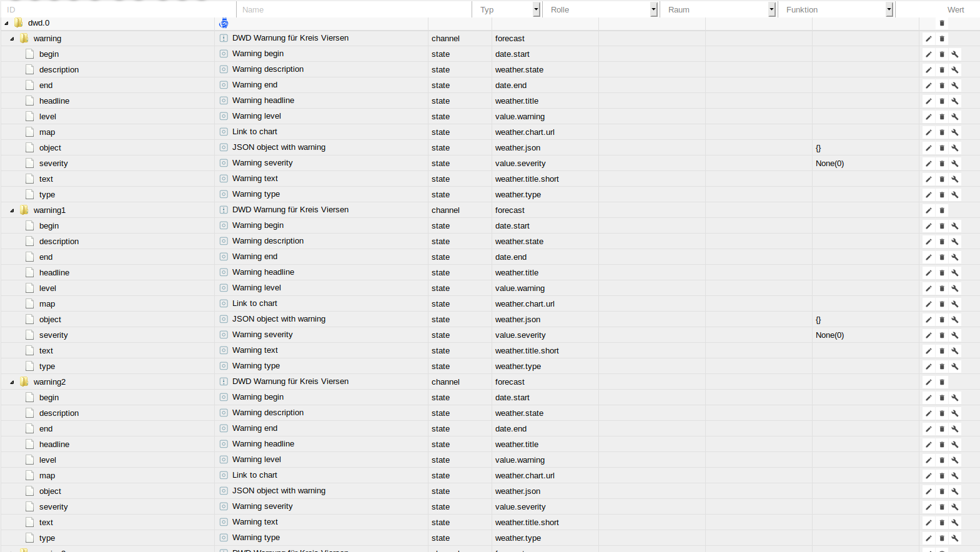980x552 pixels.
Task: Collapse the dwd.0 tree node
Action: click(x=6, y=23)
